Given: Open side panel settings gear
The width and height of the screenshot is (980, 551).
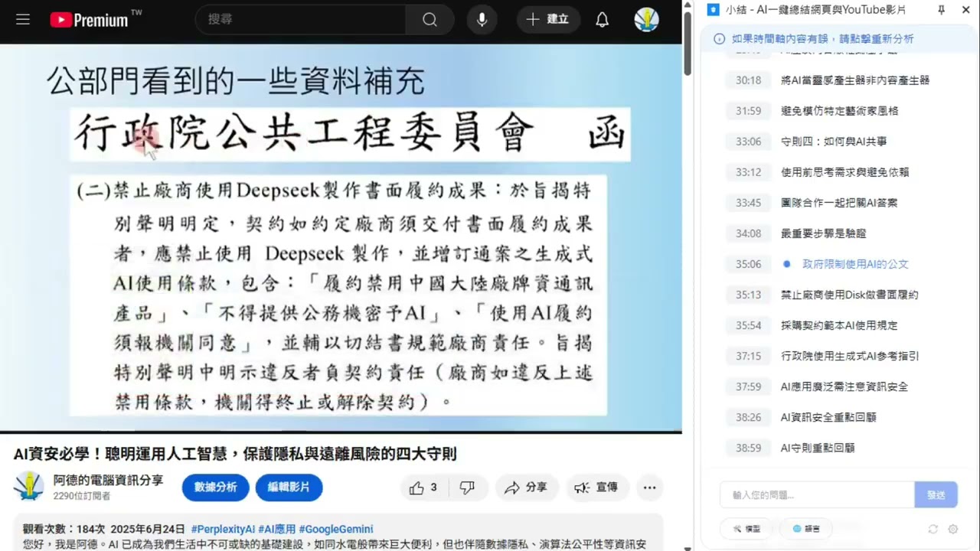Looking at the screenshot, I should (953, 529).
